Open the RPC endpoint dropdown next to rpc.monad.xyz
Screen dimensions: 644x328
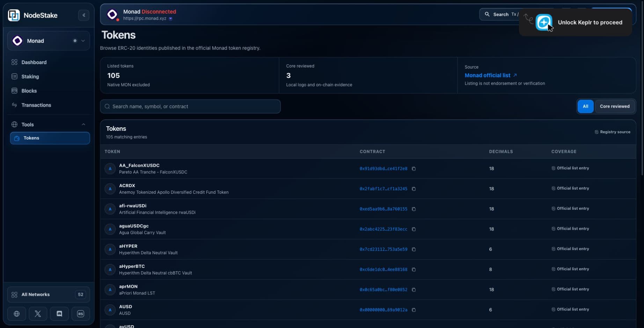170,19
